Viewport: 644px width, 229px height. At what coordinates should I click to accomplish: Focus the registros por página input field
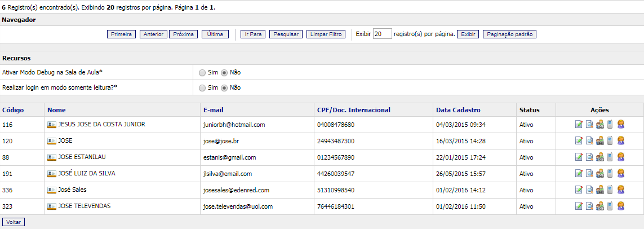(382, 34)
